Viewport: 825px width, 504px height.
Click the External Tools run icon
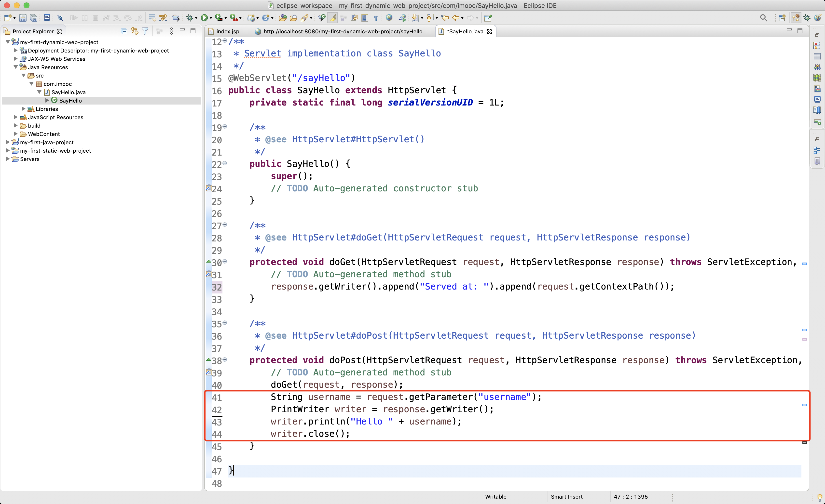click(233, 18)
